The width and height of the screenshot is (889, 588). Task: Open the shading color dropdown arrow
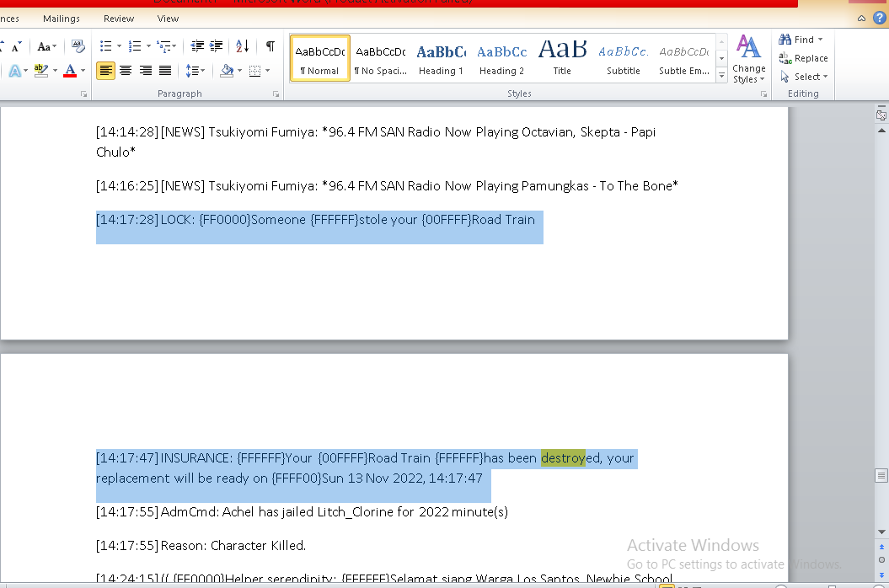[240, 71]
